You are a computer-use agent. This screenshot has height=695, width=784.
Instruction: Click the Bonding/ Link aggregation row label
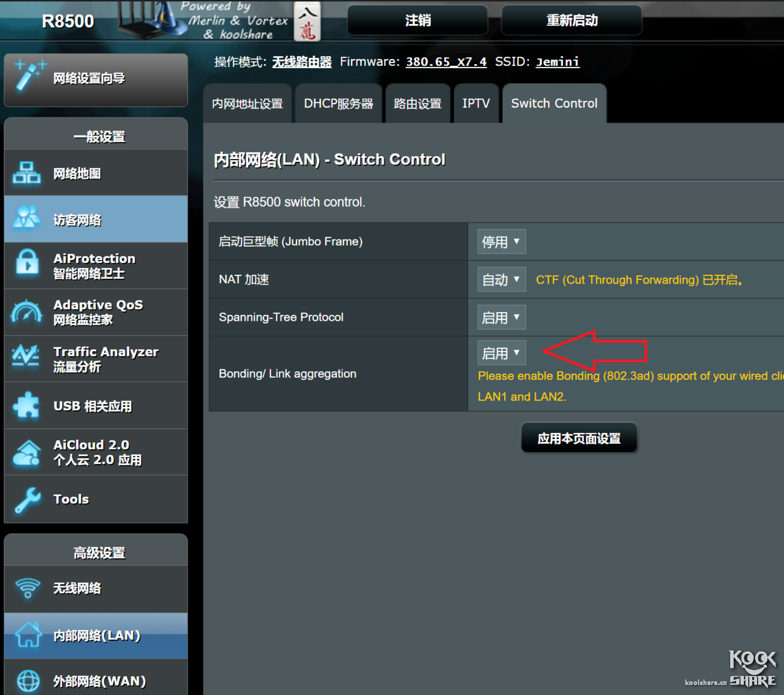288,374
